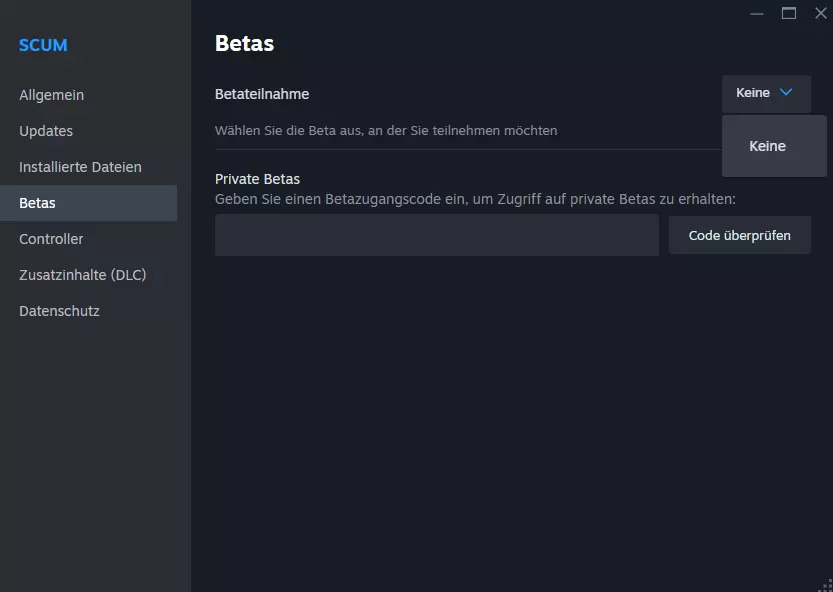Maximize the properties window
This screenshot has width=833, height=592.
789,13
